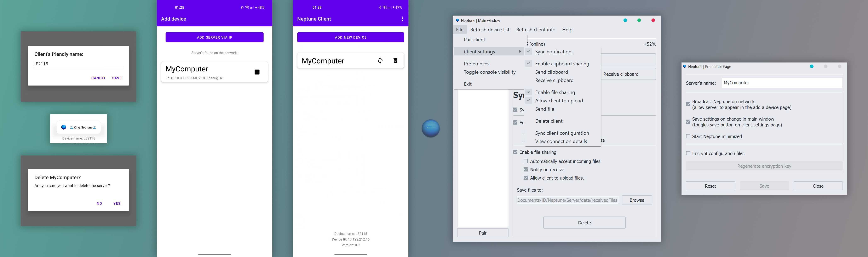The image size is (868, 257).
Task: Click the King Neptune label in the device card
Action: (83, 127)
